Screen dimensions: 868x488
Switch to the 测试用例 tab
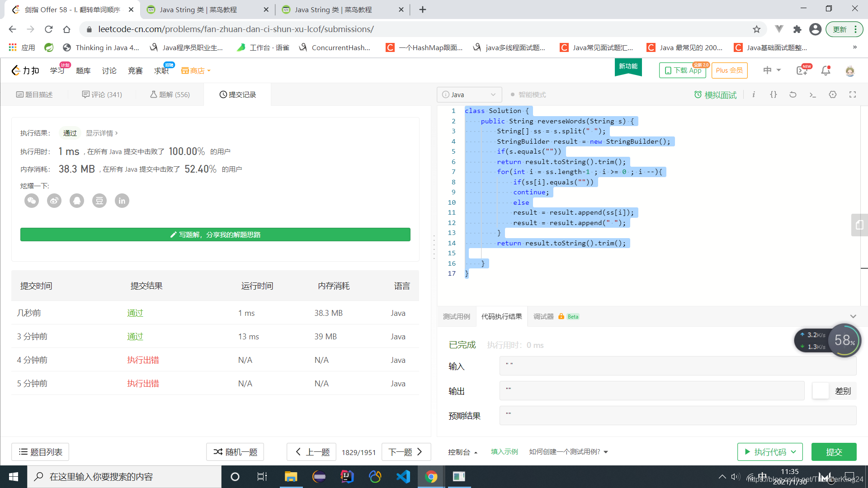click(456, 317)
